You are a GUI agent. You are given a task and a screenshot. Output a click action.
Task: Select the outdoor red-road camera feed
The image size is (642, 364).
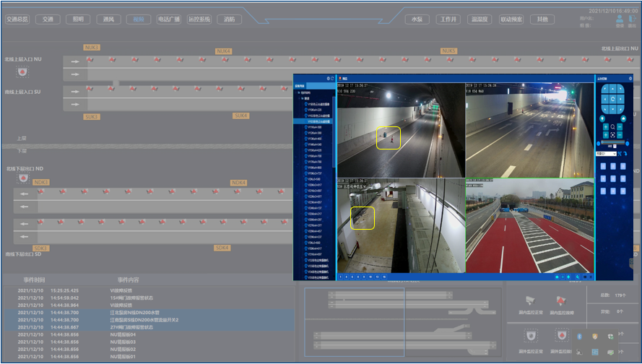tap(529, 225)
